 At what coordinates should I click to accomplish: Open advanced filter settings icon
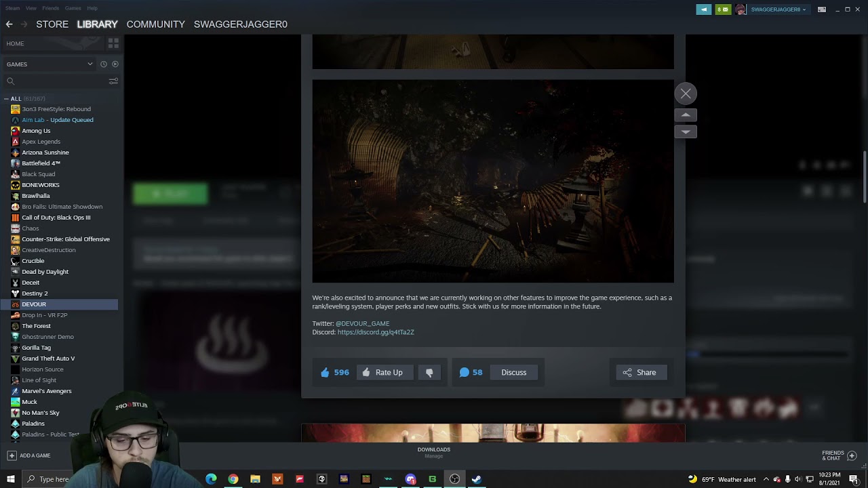pos(113,81)
